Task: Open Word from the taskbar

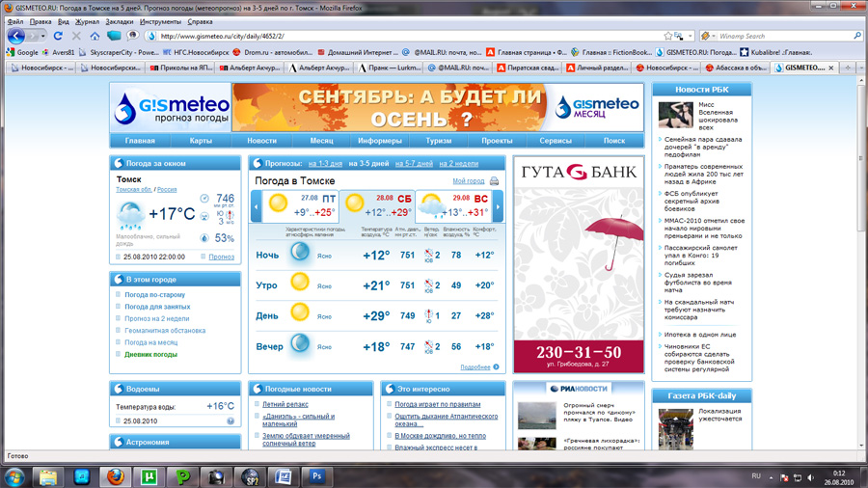Action: pyautogui.click(x=284, y=476)
